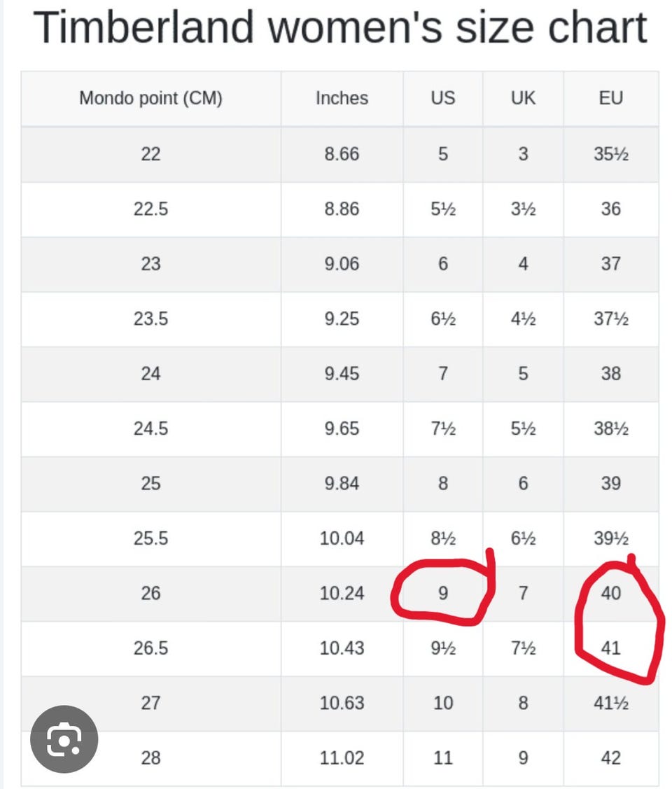Click the 11.02 inches cell
Image resolution: width=672 pixels, height=789 pixels.
pos(342,757)
